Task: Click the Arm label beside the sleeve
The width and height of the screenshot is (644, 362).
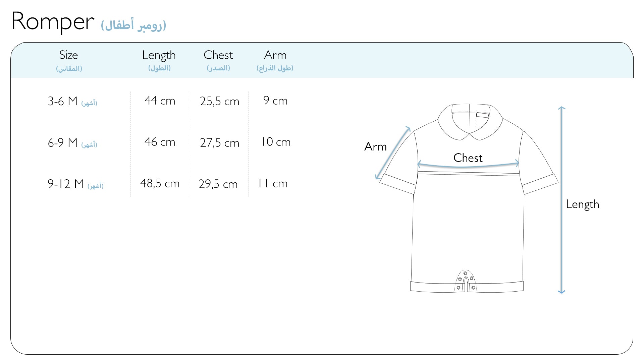Action: [375, 147]
